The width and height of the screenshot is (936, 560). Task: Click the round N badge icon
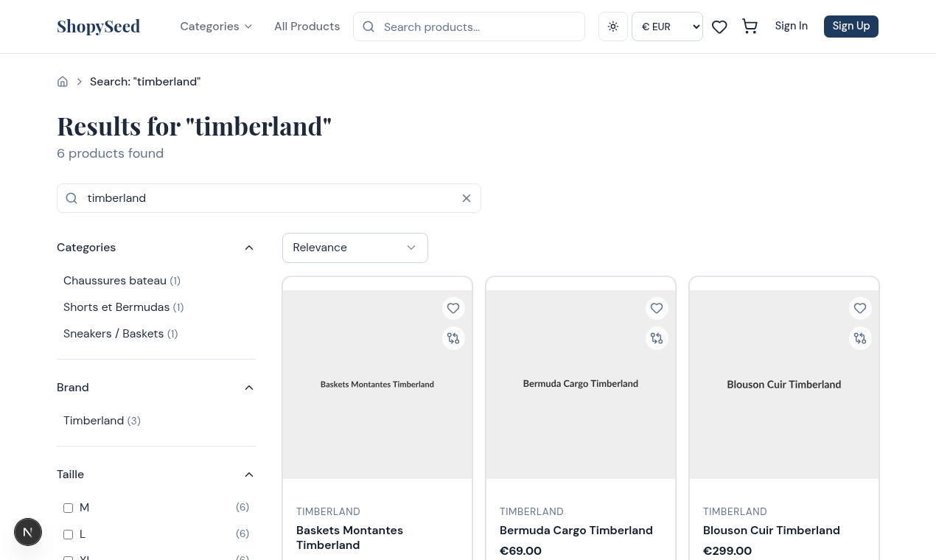pyautogui.click(x=28, y=531)
